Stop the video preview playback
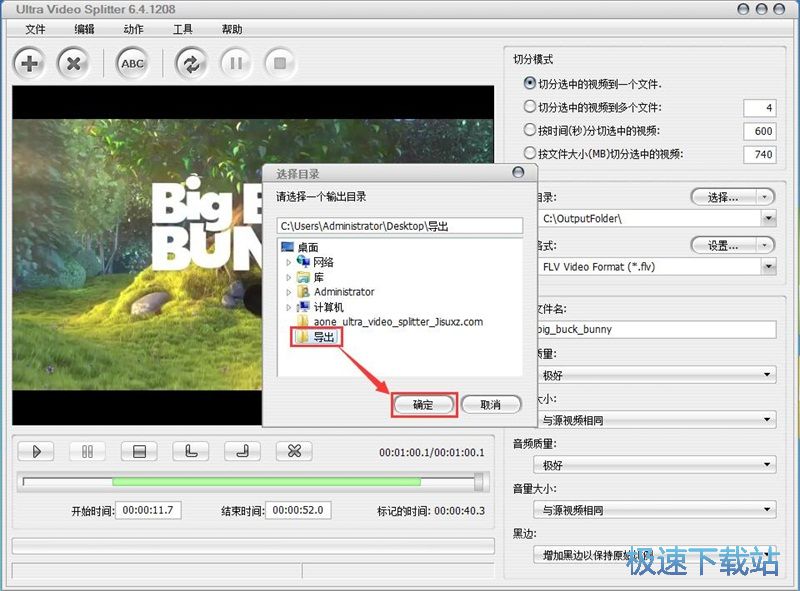This screenshot has height=591, width=800. coord(139,451)
